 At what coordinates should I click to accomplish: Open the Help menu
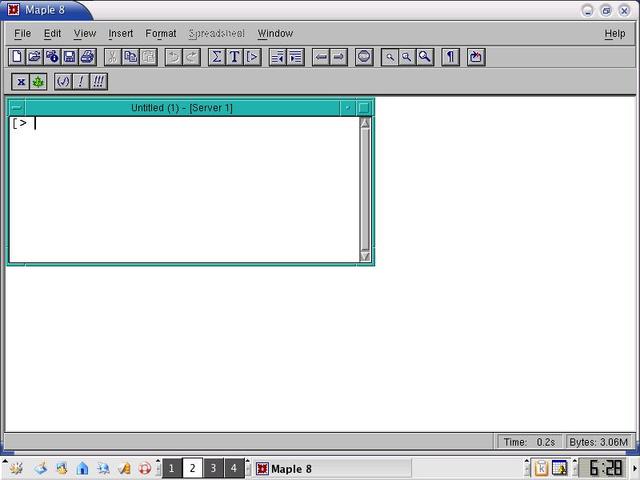[615, 33]
